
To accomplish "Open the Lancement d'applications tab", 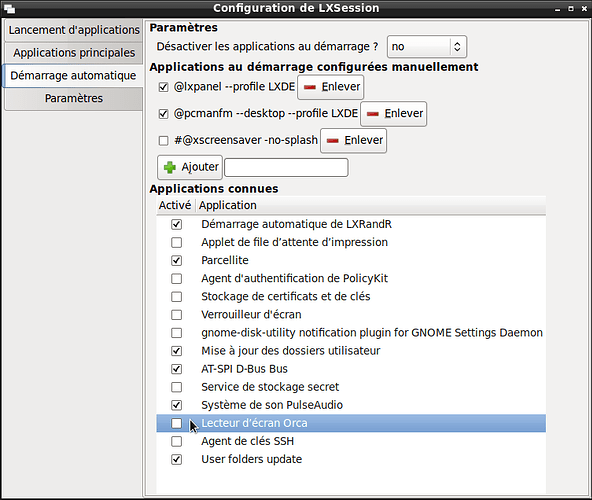I will coord(74,30).
